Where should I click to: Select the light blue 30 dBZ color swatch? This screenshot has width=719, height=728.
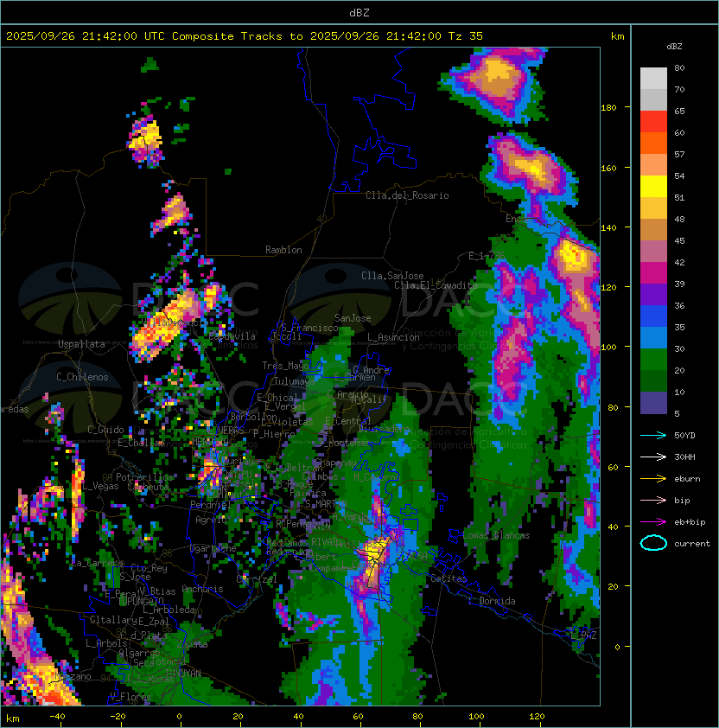pyautogui.click(x=653, y=338)
